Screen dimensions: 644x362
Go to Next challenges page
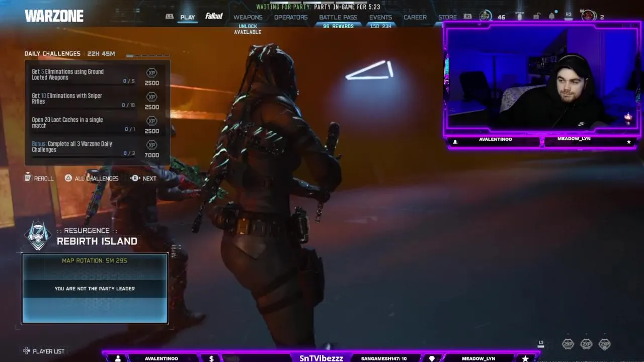(x=143, y=178)
